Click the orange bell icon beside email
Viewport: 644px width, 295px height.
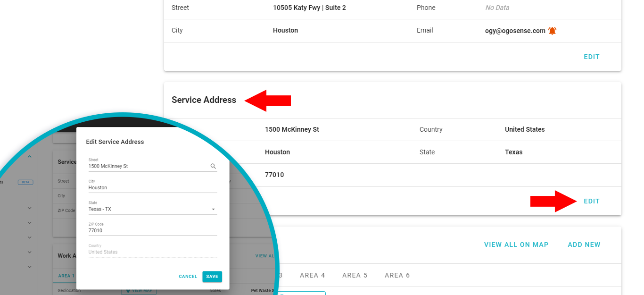point(553,31)
